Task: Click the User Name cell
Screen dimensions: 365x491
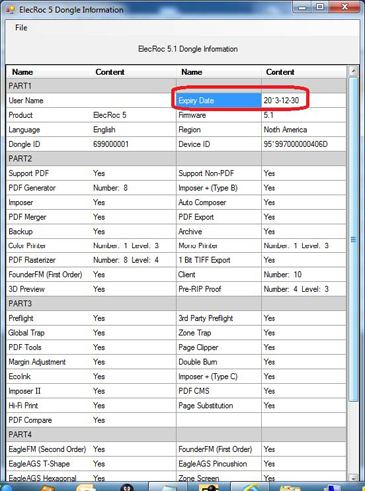Action: coord(49,100)
